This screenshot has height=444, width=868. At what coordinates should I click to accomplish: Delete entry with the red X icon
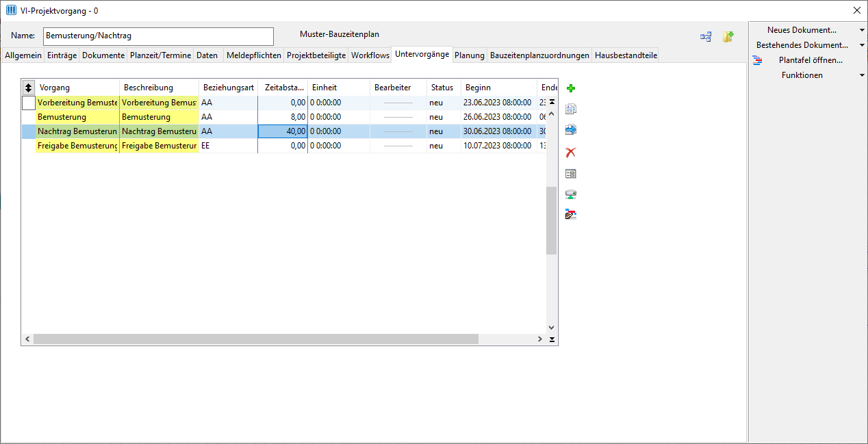pyautogui.click(x=571, y=152)
